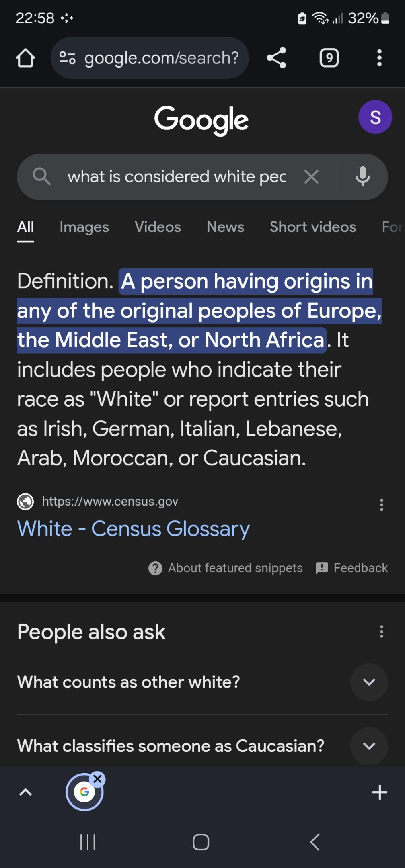
Task: Select the Short videos tab
Action: click(313, 227)
